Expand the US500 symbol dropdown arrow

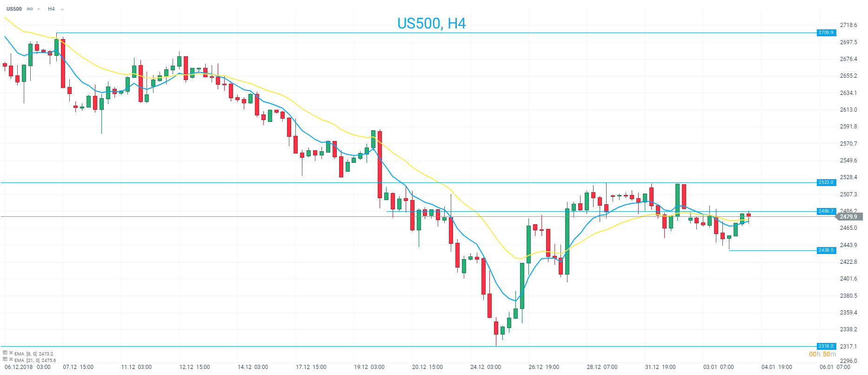pyautogui.click(x=39, y=9)
